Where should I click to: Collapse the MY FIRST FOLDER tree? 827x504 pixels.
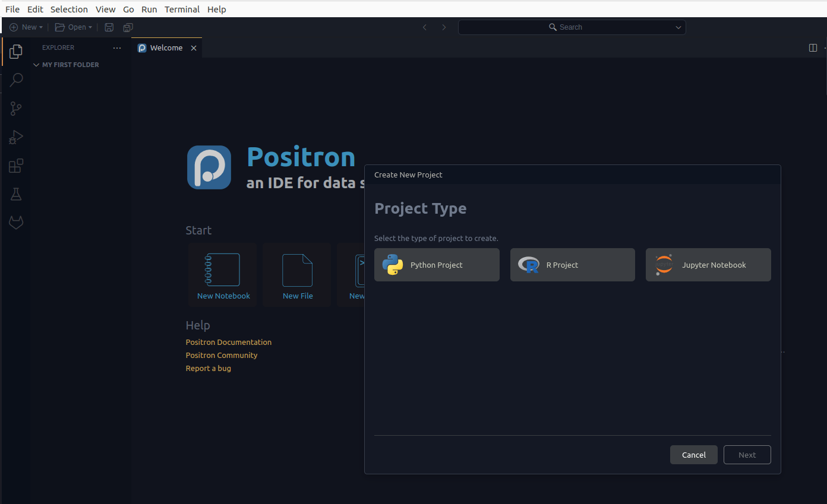pos(36,65)
